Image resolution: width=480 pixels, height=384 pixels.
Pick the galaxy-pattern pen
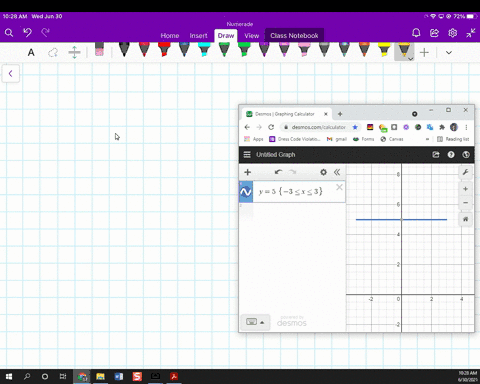coord(344,49)
